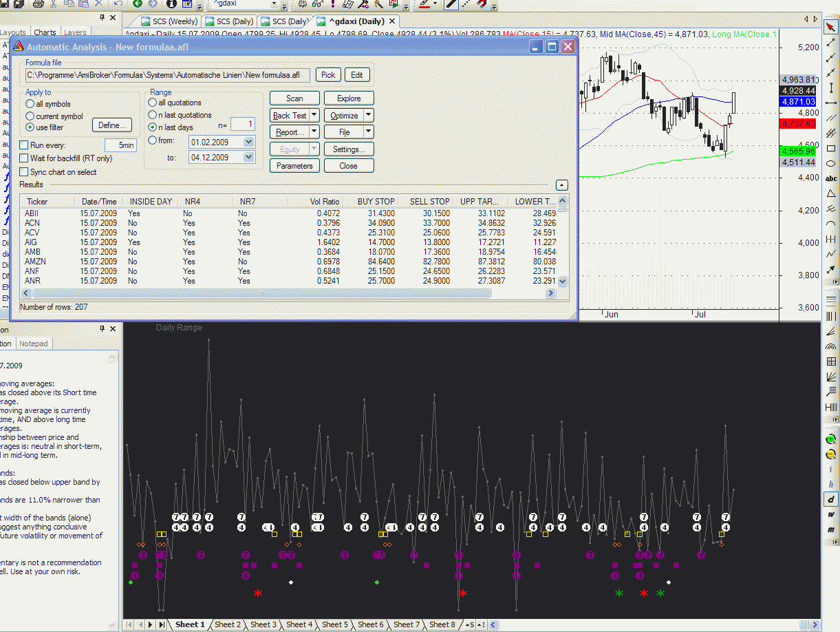Click the binoculars icon in toolbar
This screenshot has width=840, height=632.
click(x=319, y=4)
